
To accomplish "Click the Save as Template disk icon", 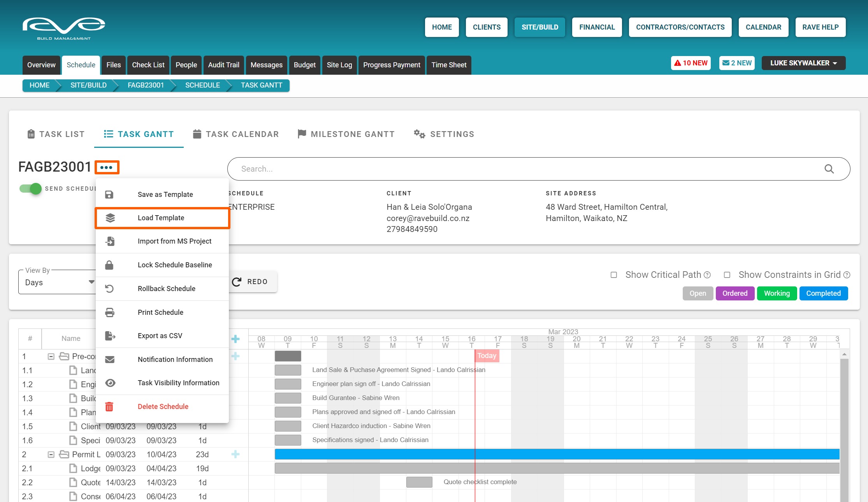I will [109, 195].
